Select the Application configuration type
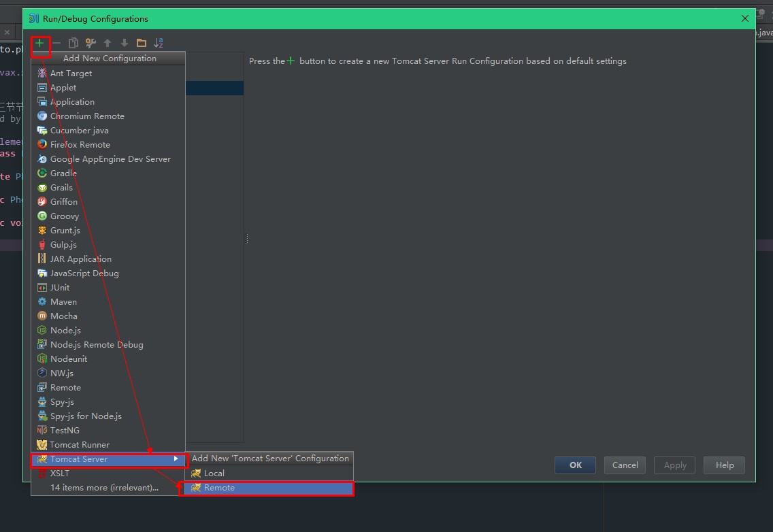The height and width of the screenshot is (532, 773). click(x=108, y=101)
